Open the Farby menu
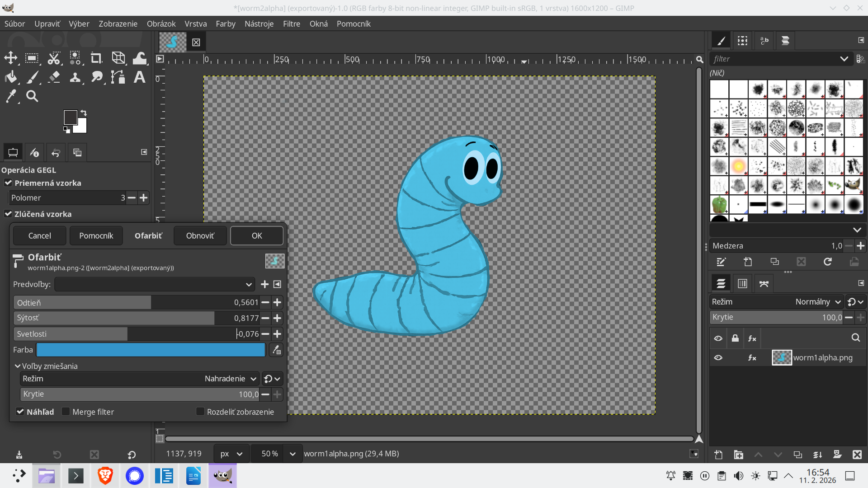868x488 pixels. click(x=226, y=23)
